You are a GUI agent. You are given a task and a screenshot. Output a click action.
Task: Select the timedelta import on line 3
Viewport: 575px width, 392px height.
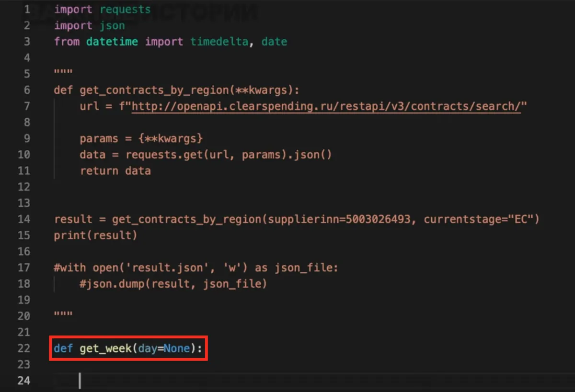tap(219, 42)
